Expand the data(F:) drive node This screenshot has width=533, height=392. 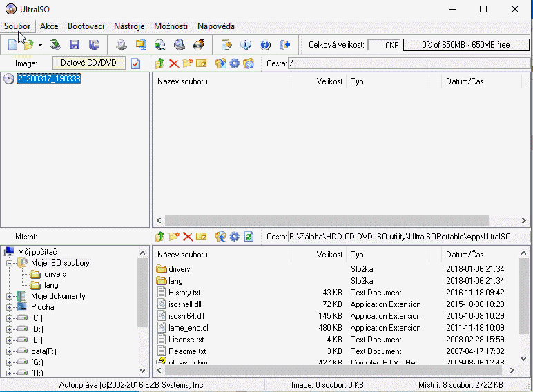click(x=10, y=351)
